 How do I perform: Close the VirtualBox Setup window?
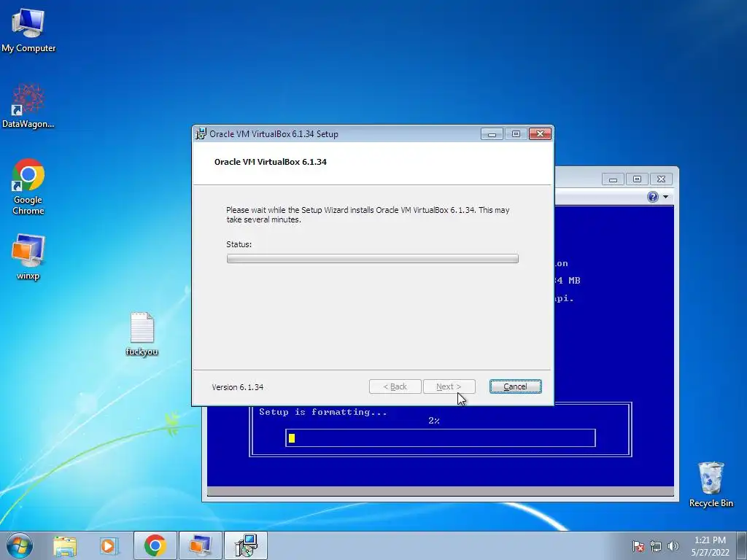[541, 134]
